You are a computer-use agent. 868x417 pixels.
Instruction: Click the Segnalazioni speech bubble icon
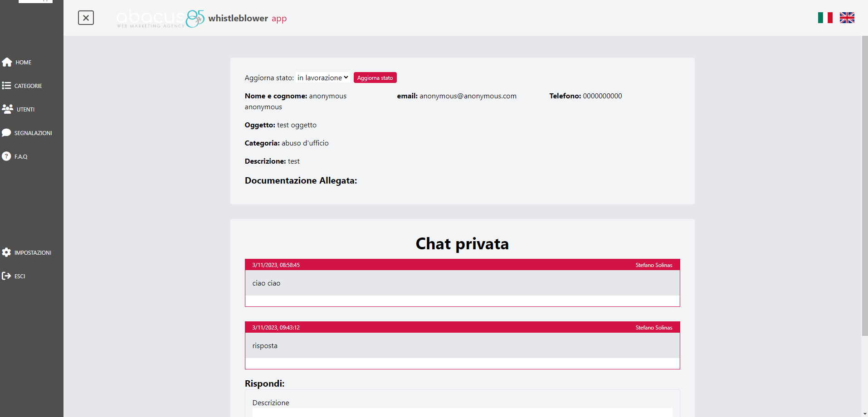pos(6,133)
